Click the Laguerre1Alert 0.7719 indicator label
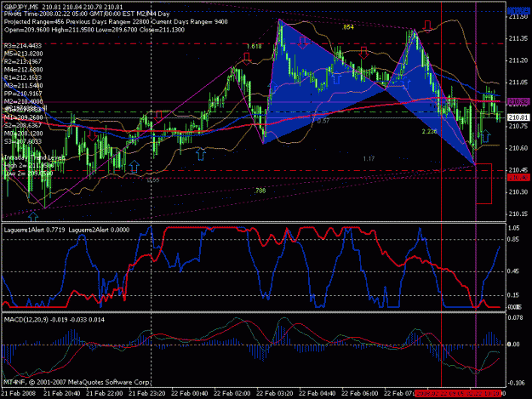Image resolution: width=532 pixels, height=399 pixels. coord(35,230)
